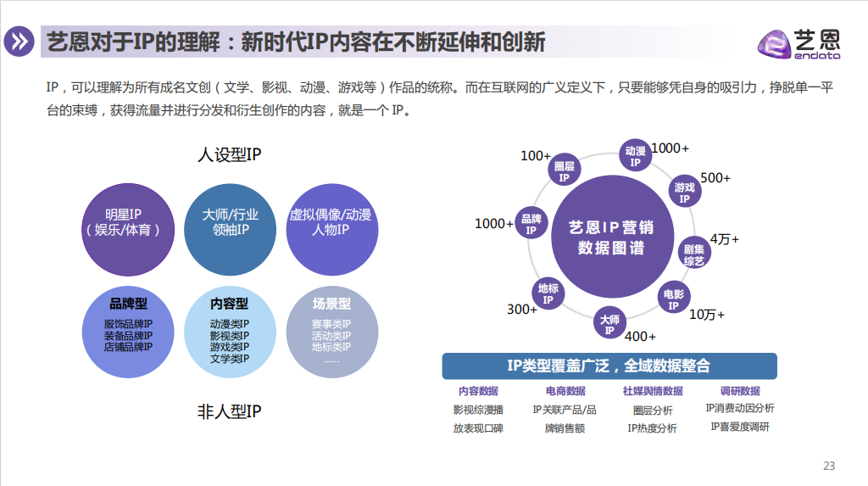Click the 场景型 gray circle
Viewport: 868px width, 486px height.
click(331, 332)
